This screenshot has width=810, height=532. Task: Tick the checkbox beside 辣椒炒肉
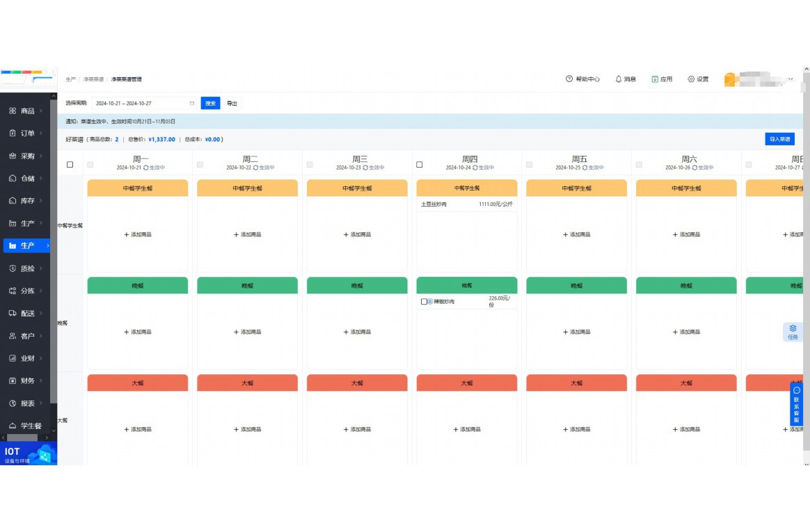[424, 302]
